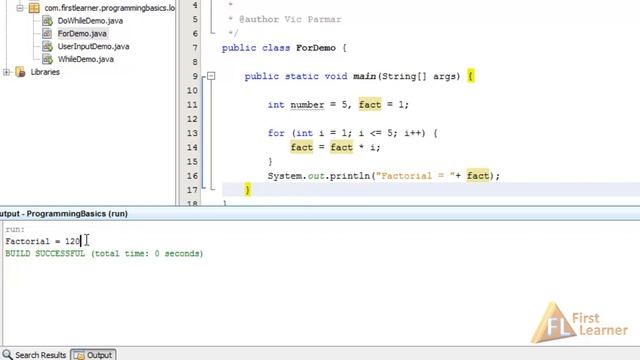Click the ForDemo.java file icon
This screenshot has width=640, height=360.
48,33
